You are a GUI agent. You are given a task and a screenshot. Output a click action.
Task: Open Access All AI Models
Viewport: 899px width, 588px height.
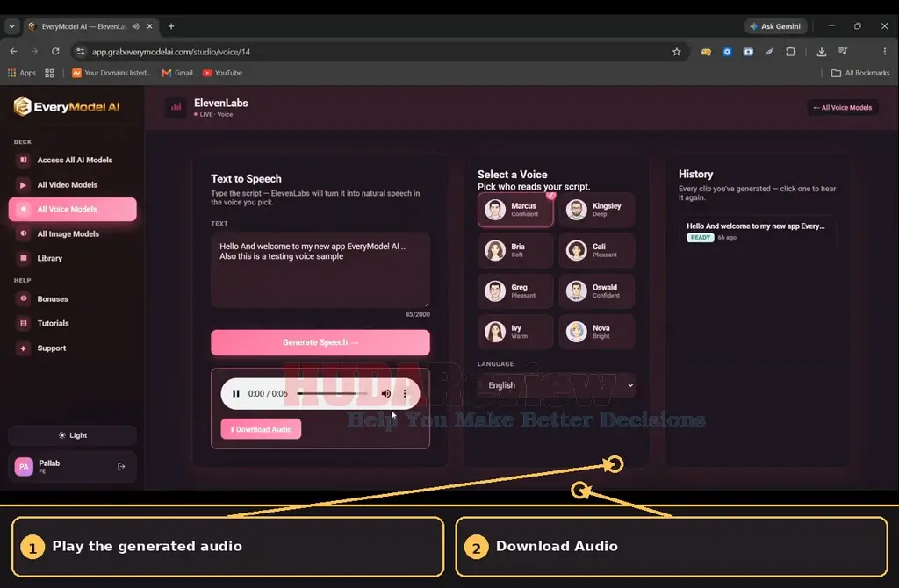click(73, 160)
